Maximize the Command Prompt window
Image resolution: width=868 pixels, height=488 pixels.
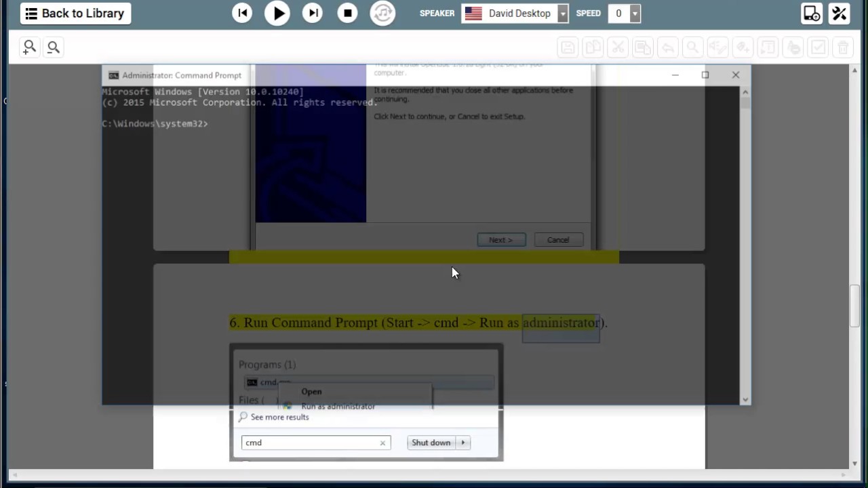[705, 75]
